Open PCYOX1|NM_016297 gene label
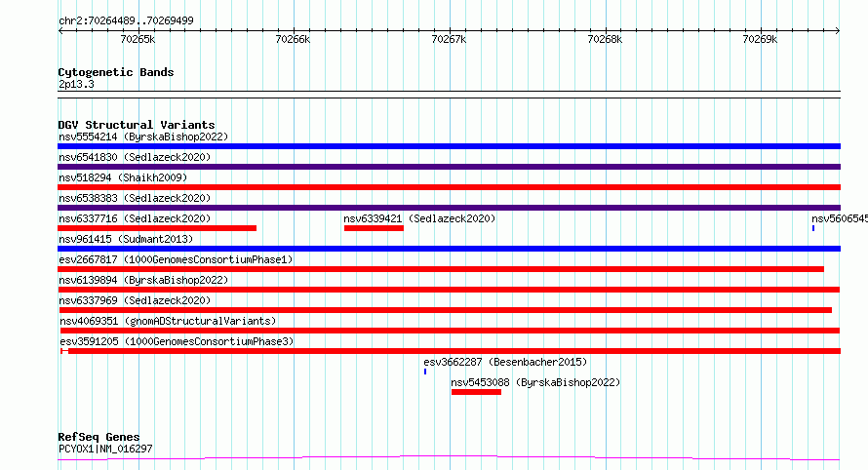Viewport: 868px width, 470px height. coord(105,449)
